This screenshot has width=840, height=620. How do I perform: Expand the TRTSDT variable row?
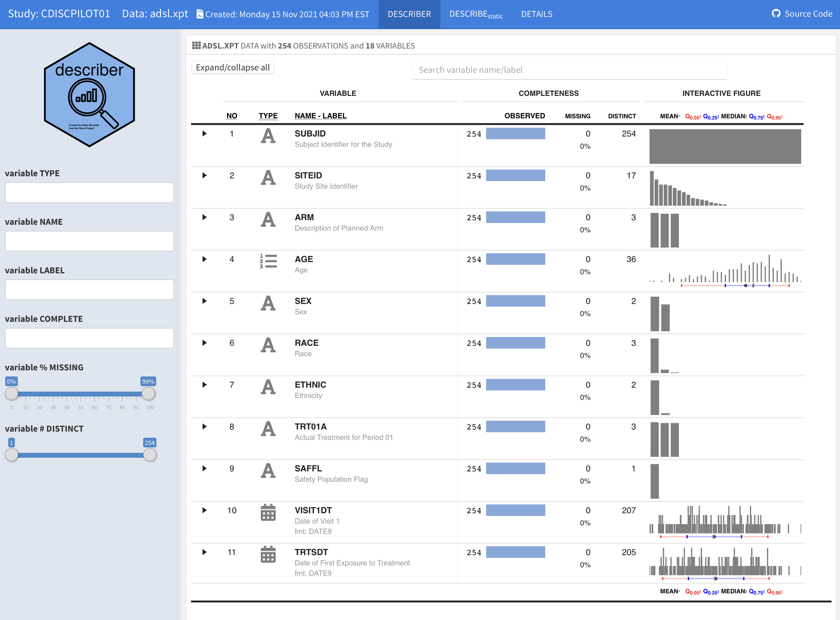pos(204,552)
